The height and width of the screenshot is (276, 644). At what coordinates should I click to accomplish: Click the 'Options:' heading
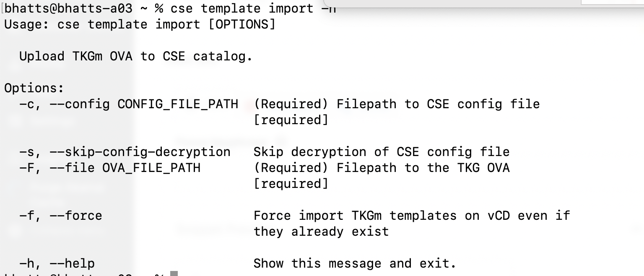[34, 88]
